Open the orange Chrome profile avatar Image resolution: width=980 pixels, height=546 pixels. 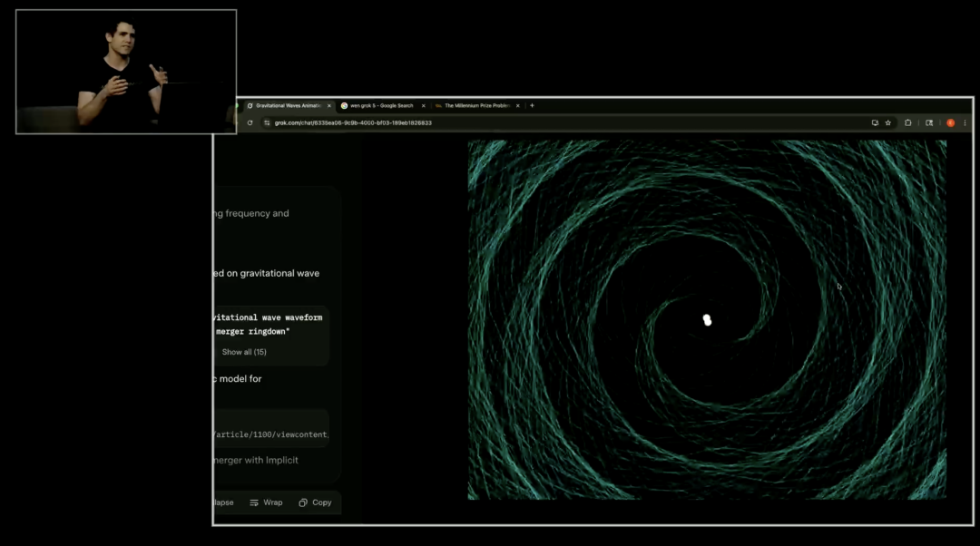click(950, 123)
